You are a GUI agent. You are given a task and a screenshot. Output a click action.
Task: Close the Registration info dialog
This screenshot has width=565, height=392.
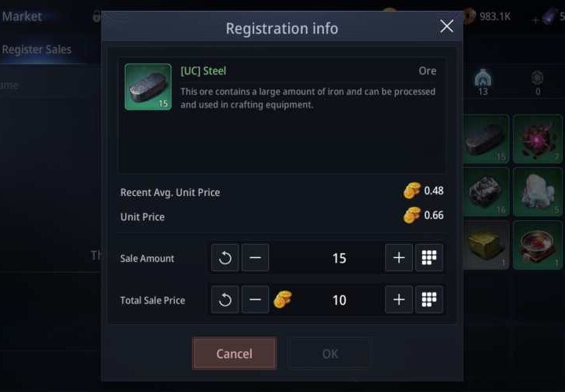coord(447,27)
